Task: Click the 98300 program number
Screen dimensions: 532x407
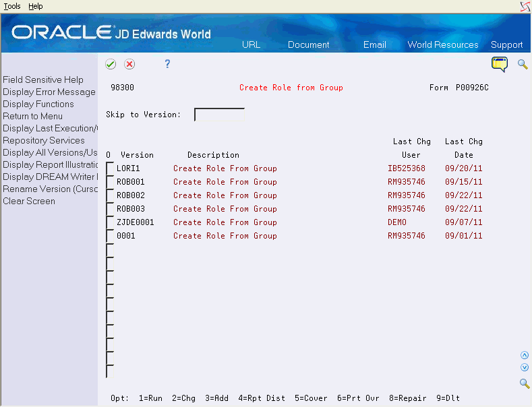Action: (x=122, y=88)
